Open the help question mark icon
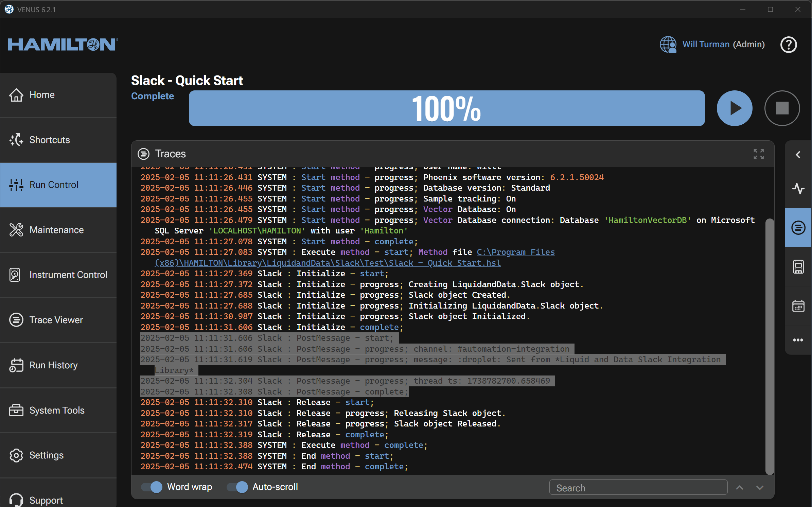Viewport: 812px width, 507px height. pyautogui.click(x=788, y=45)
